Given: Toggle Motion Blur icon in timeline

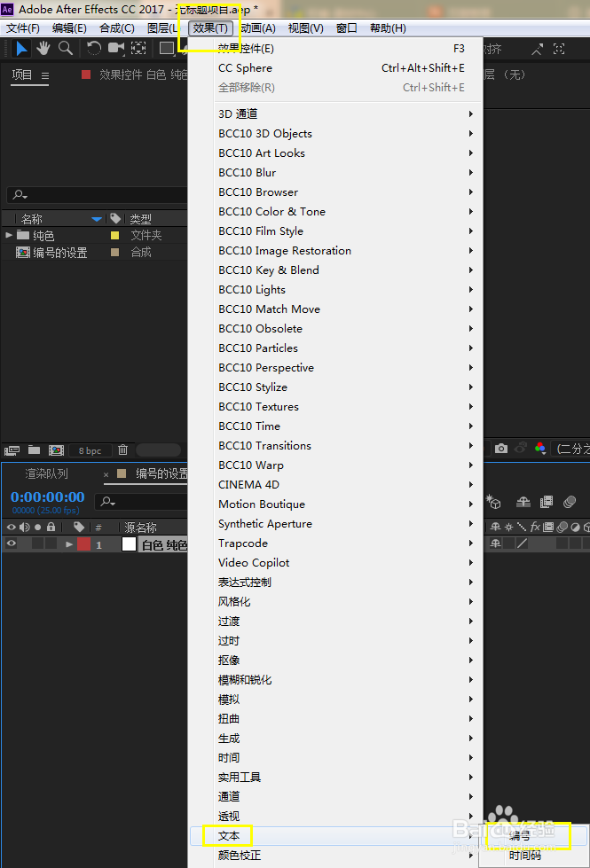Looking at the screenshot, I should [570, 502].
